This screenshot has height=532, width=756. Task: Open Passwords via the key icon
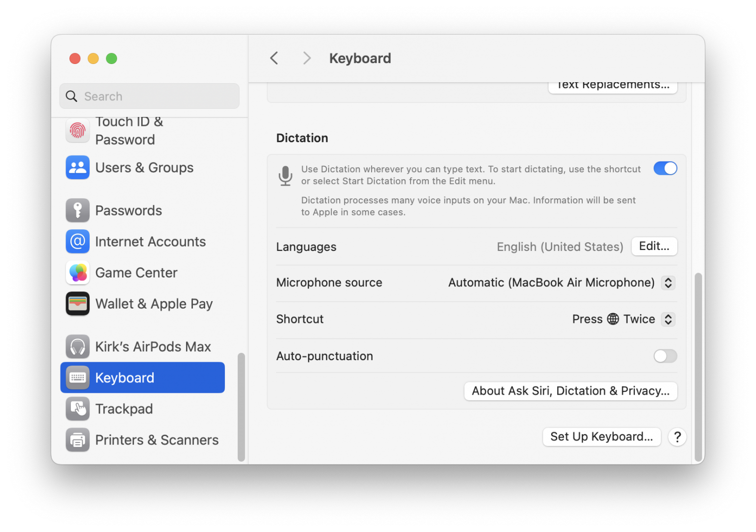(x=77, y=210)
